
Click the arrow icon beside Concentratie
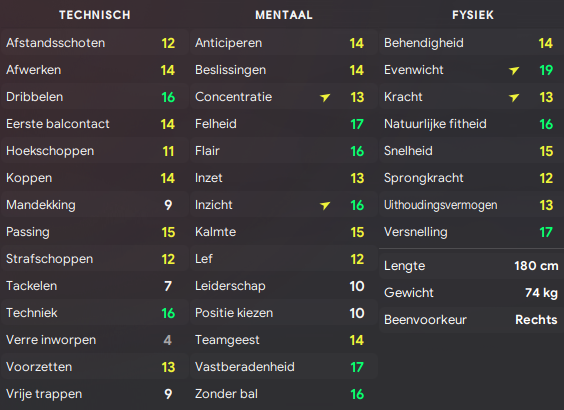(x=325, y=97)
